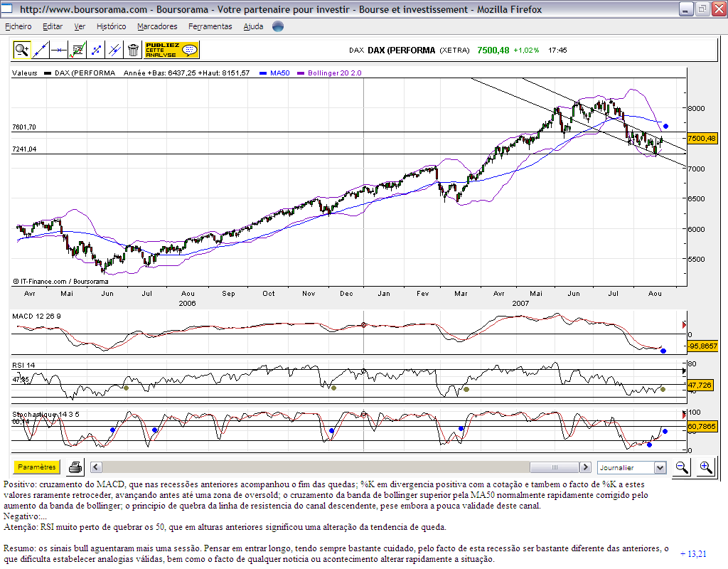The image size is (728, 569).
Task: Open the chart indicators tool
Action: 77,50
